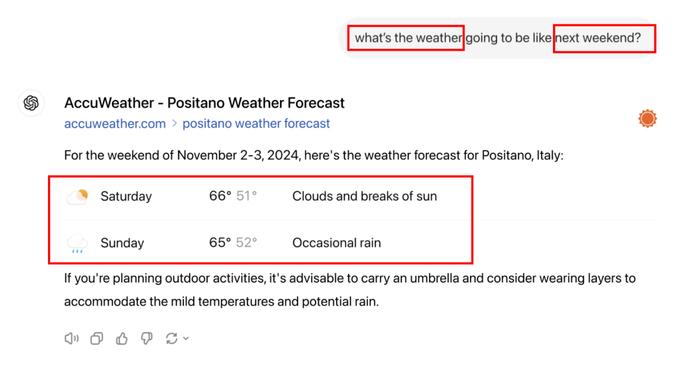Click the Occasional rain description

337,243
